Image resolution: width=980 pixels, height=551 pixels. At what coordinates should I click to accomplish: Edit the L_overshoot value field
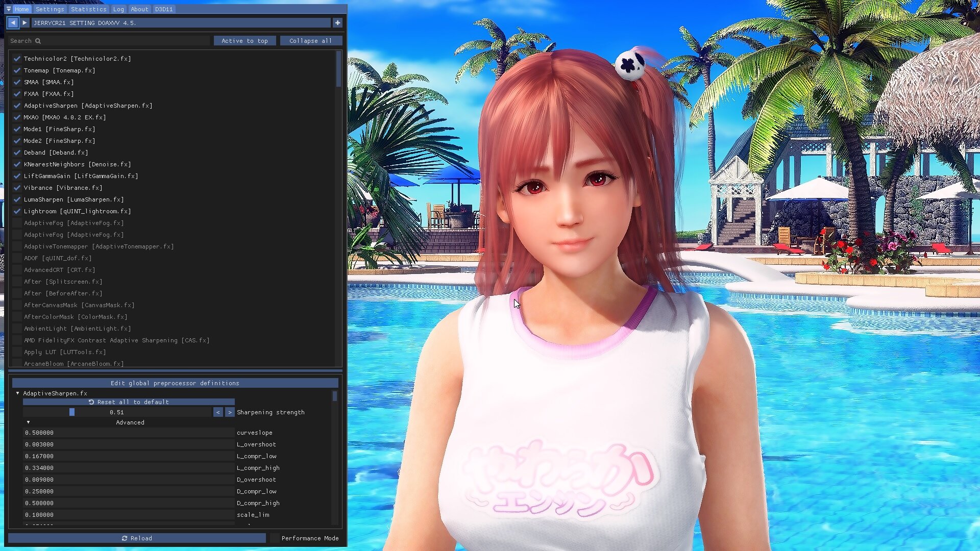129,444
